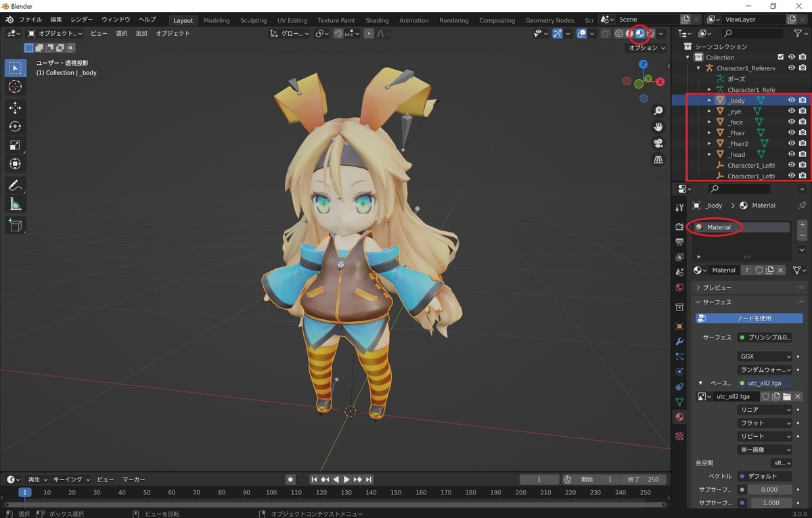Screen dimensions: 812x518
Task: Switch to the Modeling workspace tab
Action: click(x=217, y=20)
